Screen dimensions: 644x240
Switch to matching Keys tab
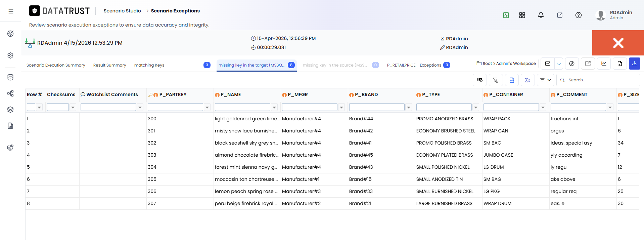pyautogui.click(x=149, y=65)
